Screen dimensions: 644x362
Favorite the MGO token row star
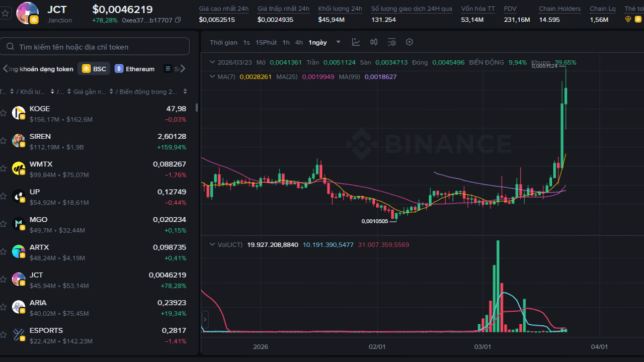tap(4, 224)
